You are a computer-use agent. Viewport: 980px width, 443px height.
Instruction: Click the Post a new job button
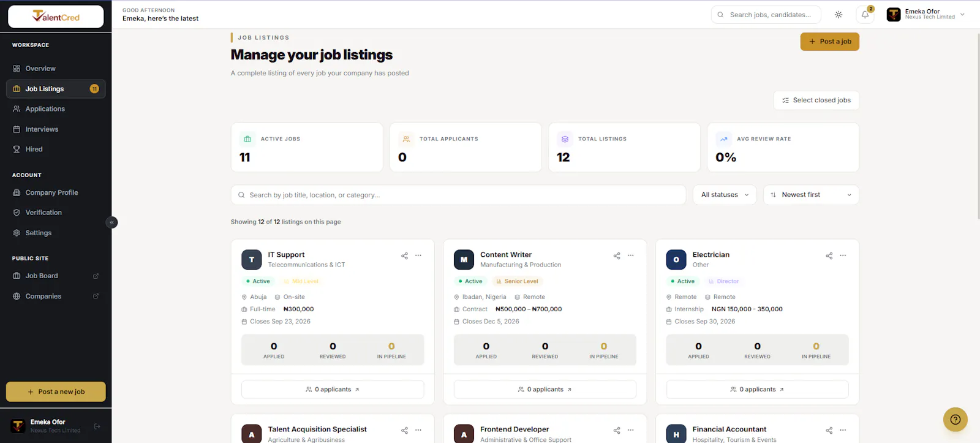click(56, 392)
